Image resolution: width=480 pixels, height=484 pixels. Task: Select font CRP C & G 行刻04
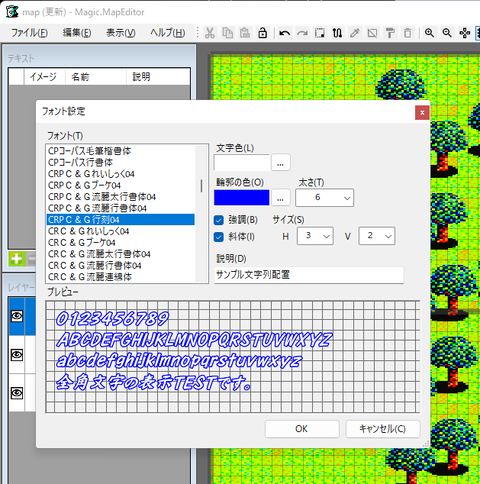pyautogui.click(x=120, y=220)
